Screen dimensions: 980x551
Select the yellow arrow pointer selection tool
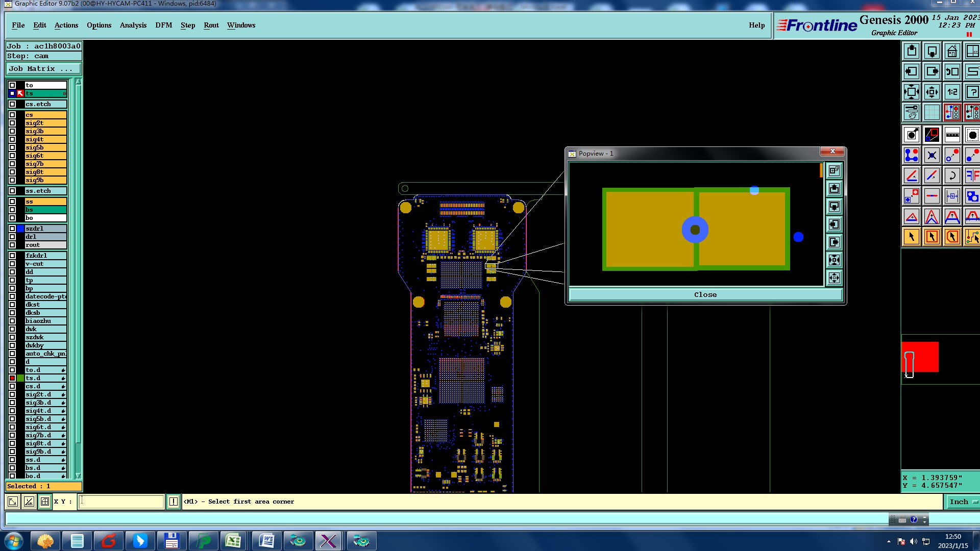point(912,237)
